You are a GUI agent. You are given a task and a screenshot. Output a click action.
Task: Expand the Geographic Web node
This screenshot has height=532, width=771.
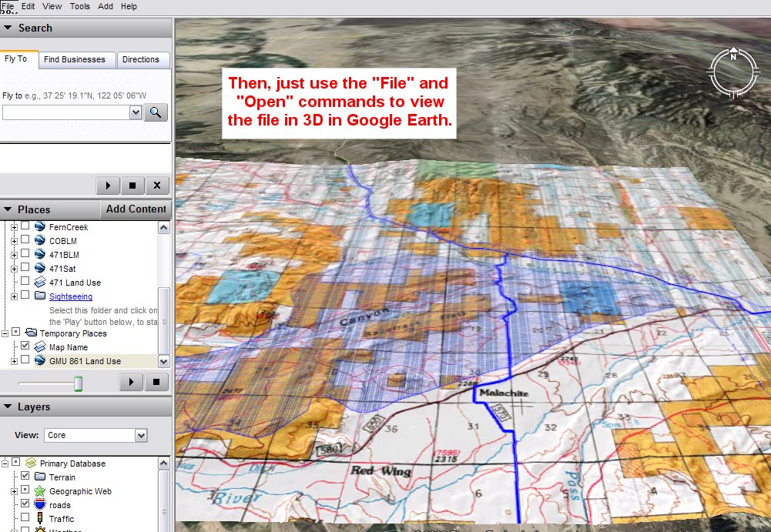click(14, 491)
